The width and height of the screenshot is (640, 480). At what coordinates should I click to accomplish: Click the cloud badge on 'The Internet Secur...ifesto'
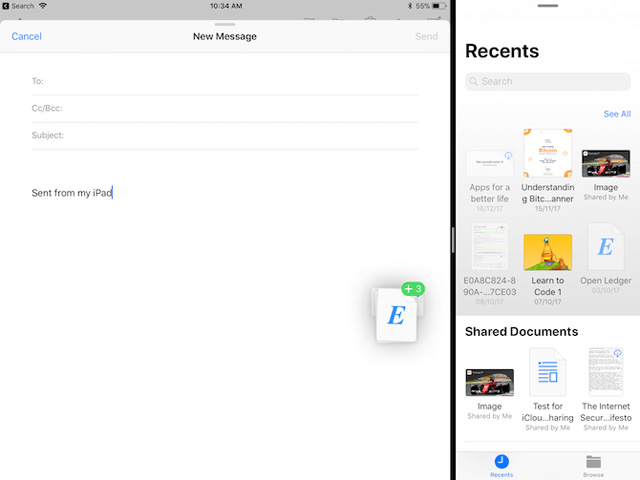(618, 353)
